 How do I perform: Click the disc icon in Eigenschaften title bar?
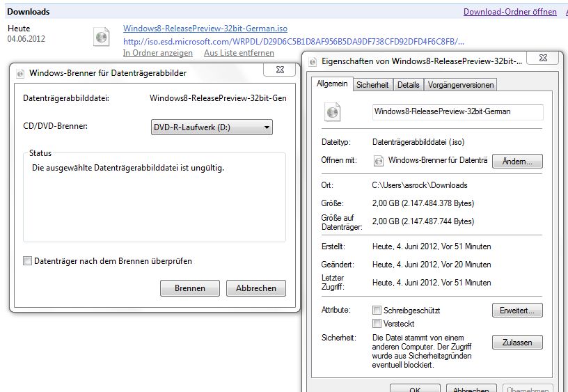tap(313, 62)
